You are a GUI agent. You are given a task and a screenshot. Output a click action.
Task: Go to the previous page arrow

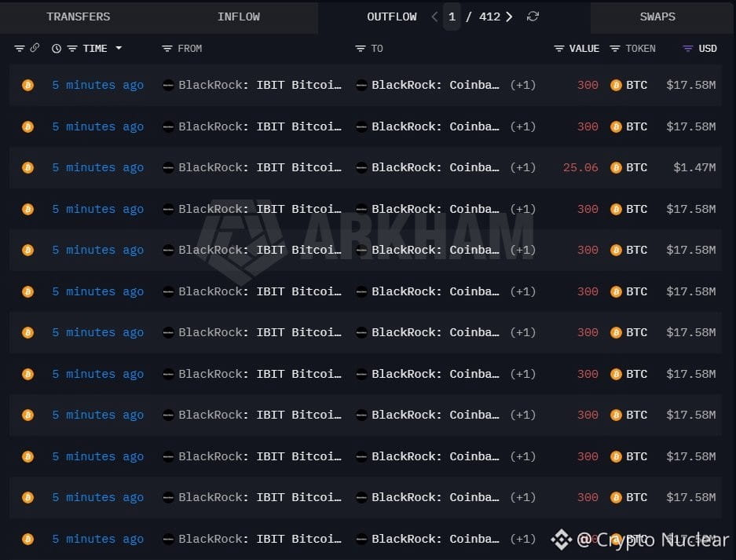(434, 17)
